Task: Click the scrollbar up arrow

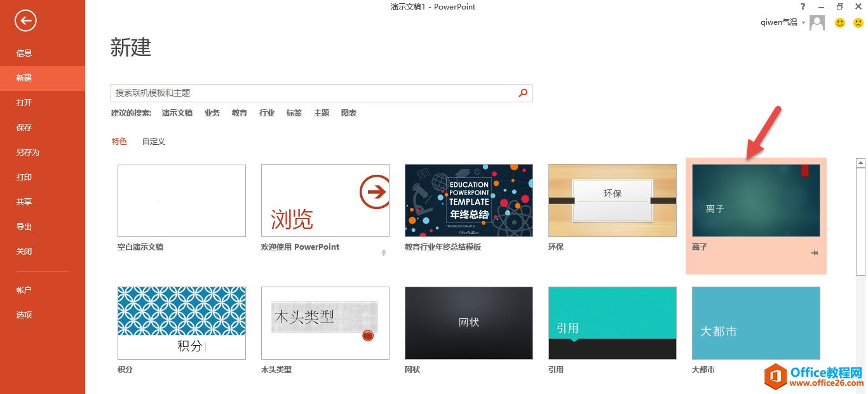Action: pyautogui.click(x=861, y=163)
